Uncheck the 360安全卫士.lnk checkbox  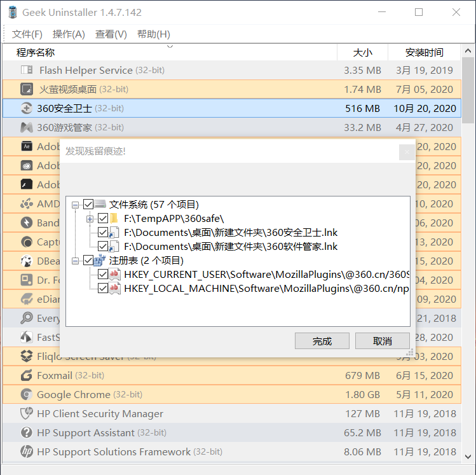pyautogui.click(x=103, y=233)
